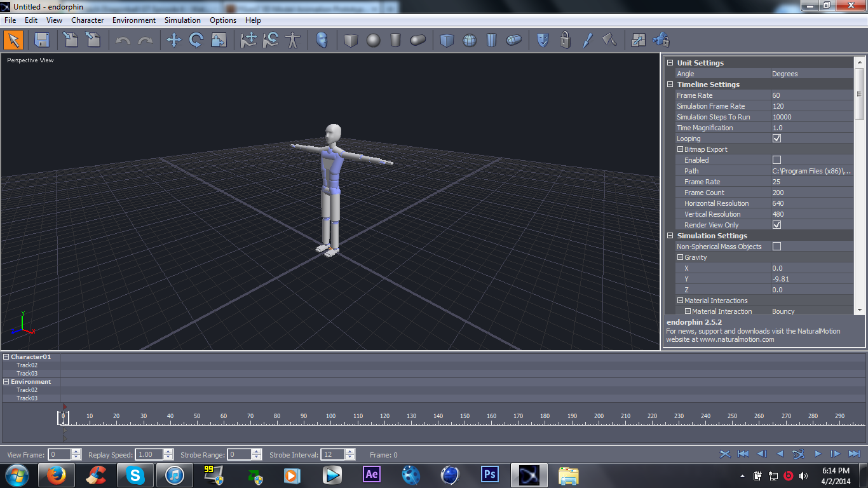
Task: Click the padlock constraint icon
Action: (565, 40)
